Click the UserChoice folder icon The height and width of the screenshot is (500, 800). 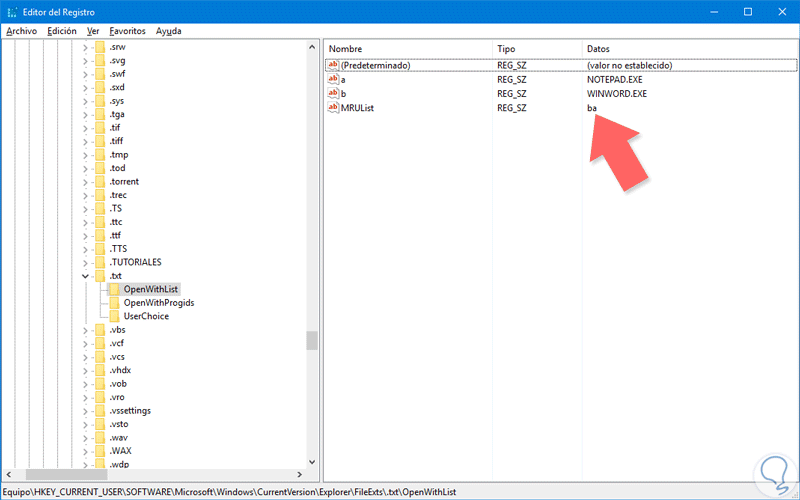114,316
